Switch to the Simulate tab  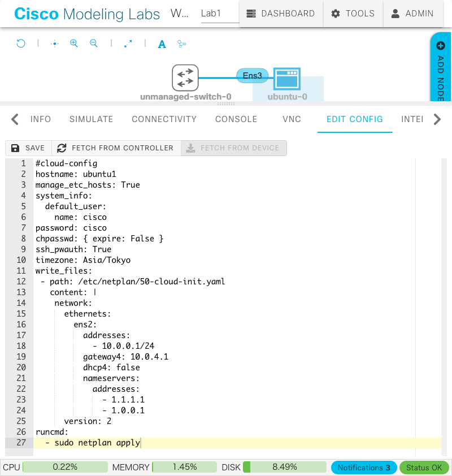tap(92, 119)
